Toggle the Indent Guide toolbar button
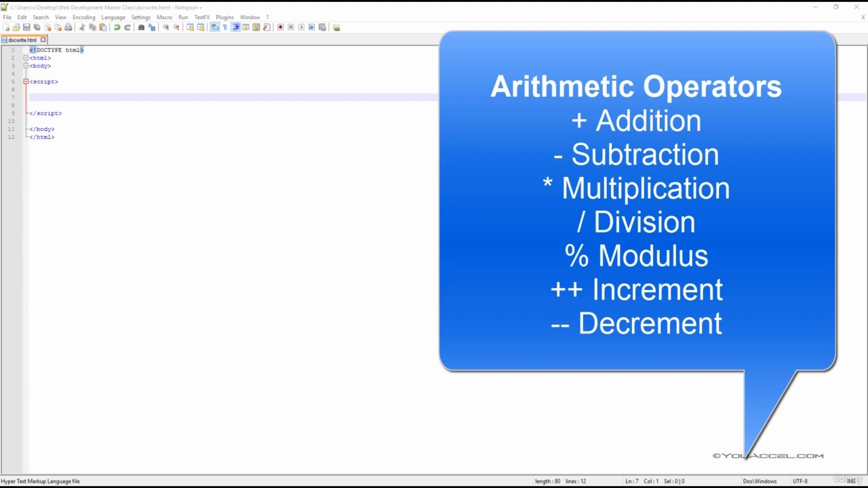This screenshot has width=868, height=488. click(x=237, y=27)
